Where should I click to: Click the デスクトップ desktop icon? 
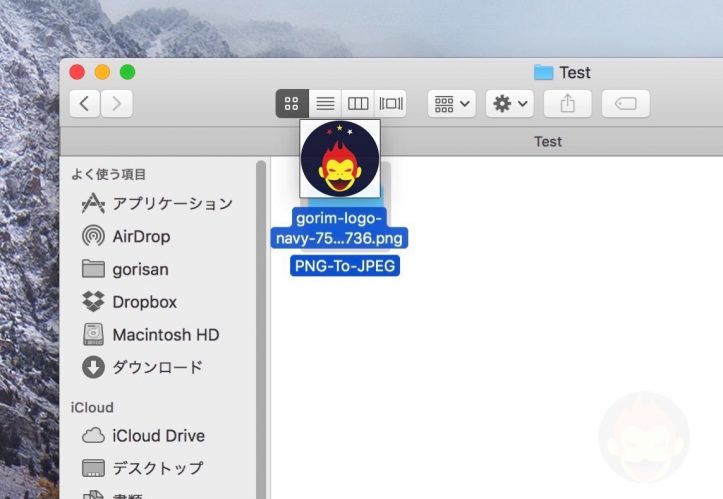[x=93, y=468]
